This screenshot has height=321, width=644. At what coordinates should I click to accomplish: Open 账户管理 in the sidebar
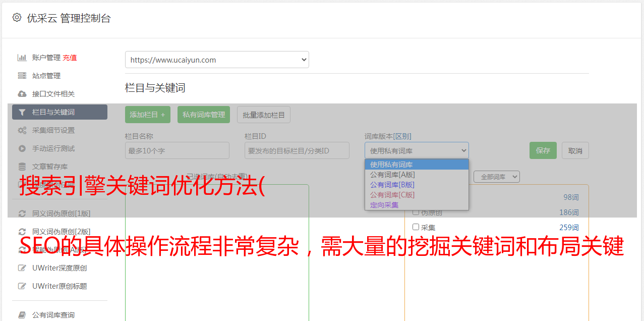click(x=46, y=58)
